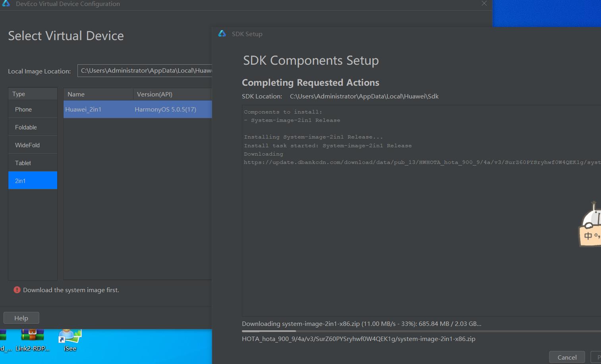Click the DevEco logo in Virtual Device window

click(6, 4)
